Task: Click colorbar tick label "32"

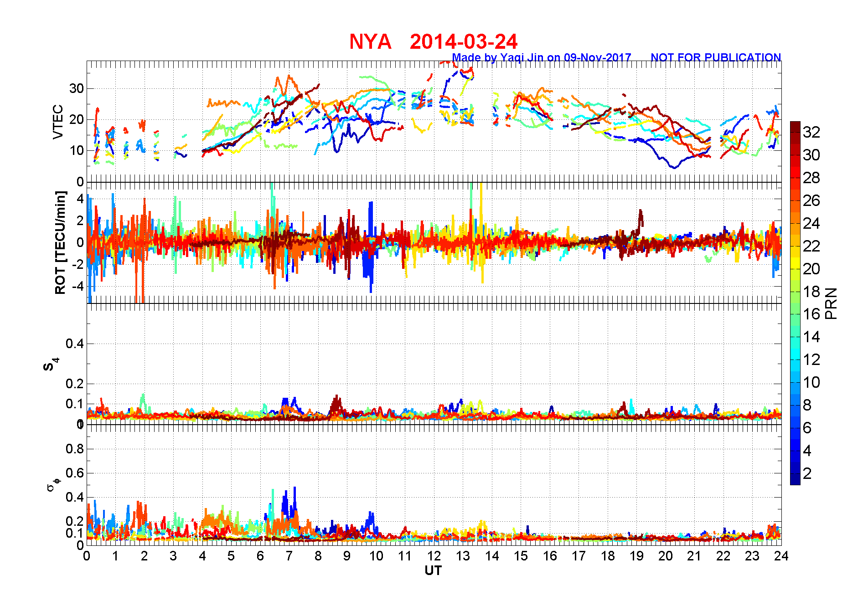Action: point(811,132)
